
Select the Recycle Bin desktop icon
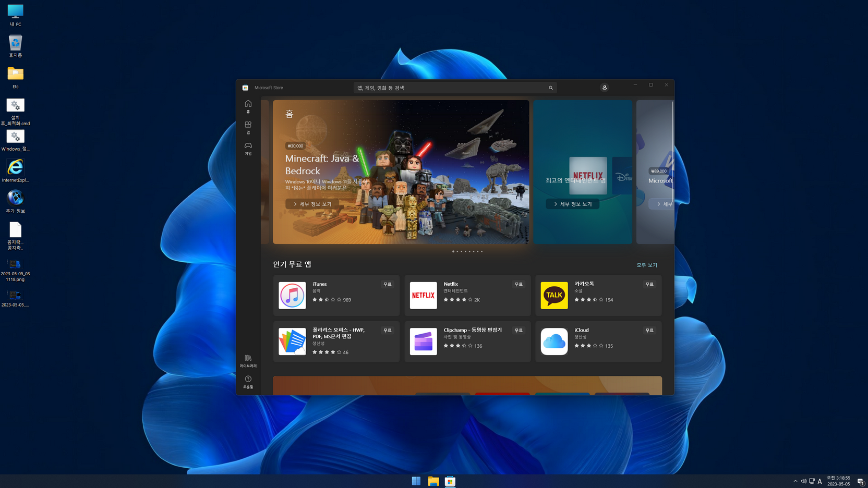point(15,46)
